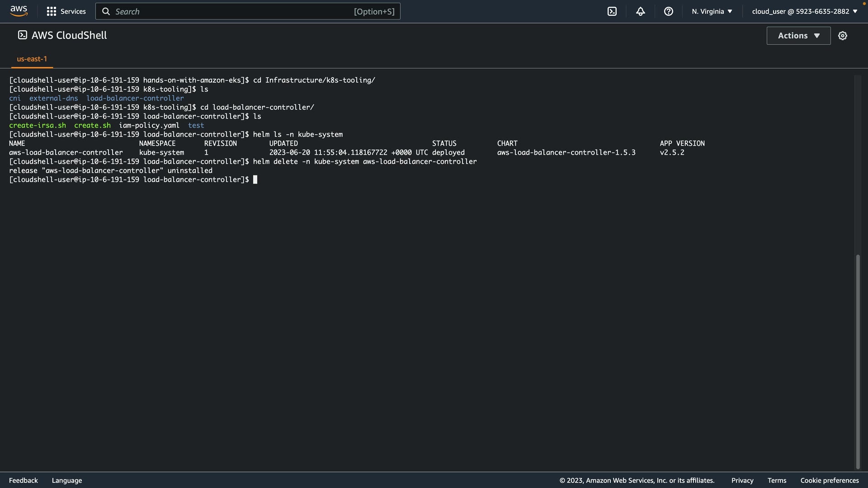Screen dimensions: 868x488
Task: Expand the N. Virginia region dropdown
Action: point(712,11)
